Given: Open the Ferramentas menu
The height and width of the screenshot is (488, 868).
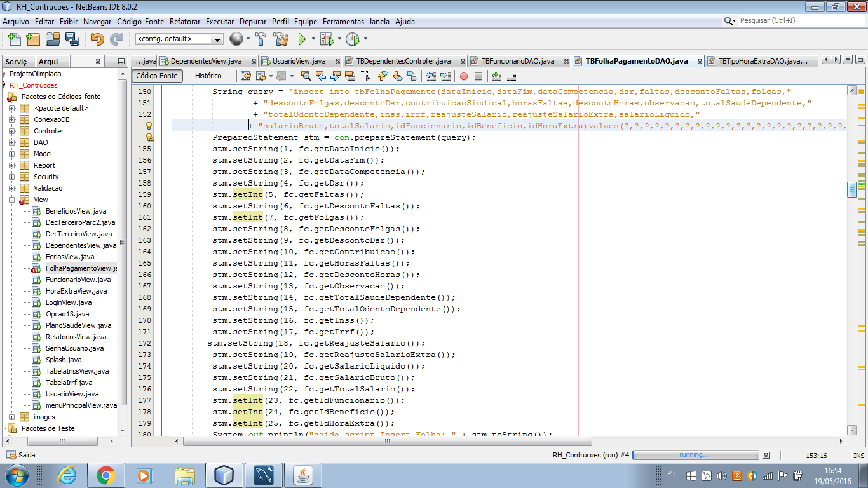Looking at the screenshot, I should tap(343, 21).
